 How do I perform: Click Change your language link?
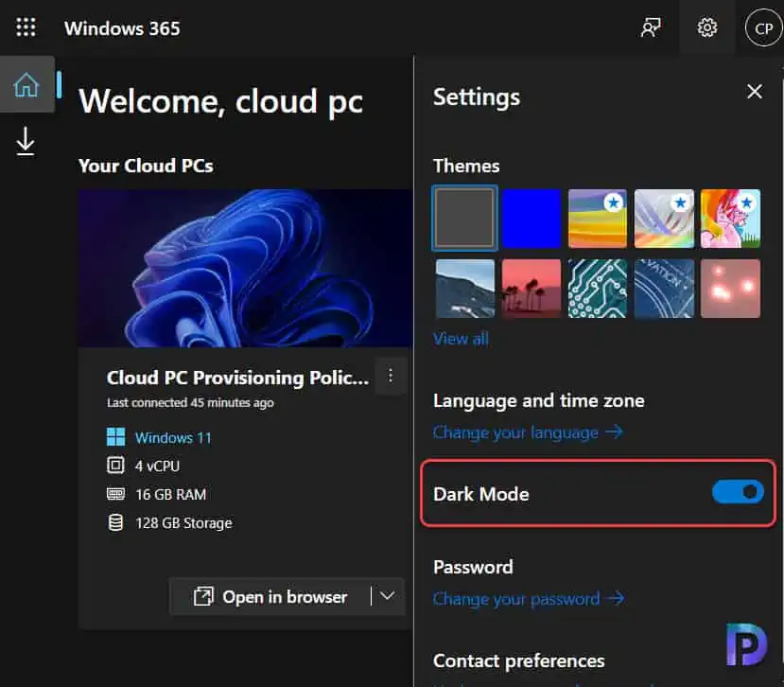tap(528, 432)
